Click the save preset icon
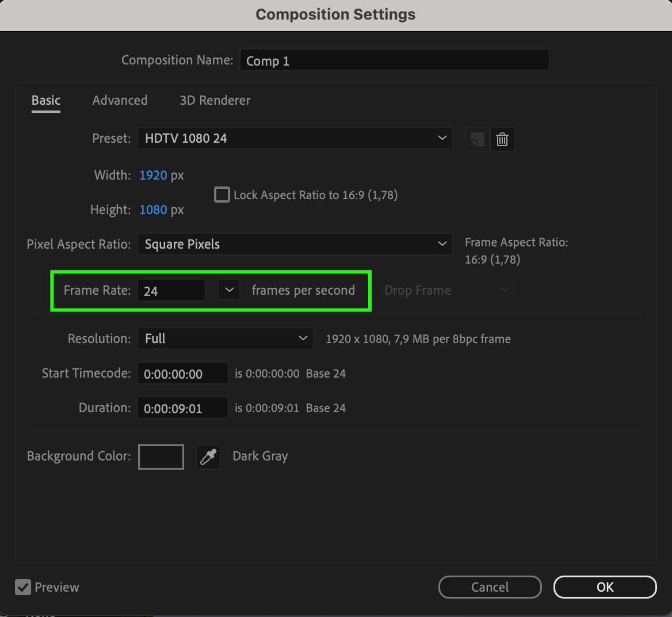The image size is (672, 617). point(477,139)
